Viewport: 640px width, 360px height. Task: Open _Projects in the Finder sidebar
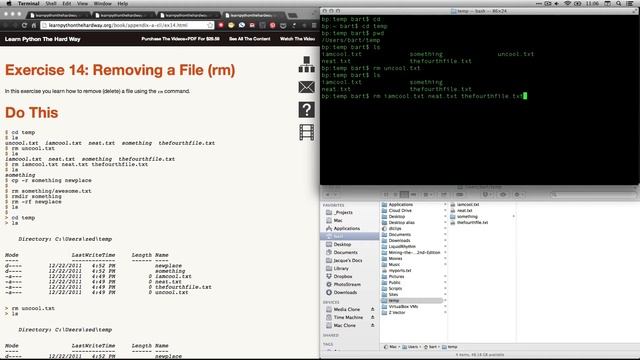[343, 212]
